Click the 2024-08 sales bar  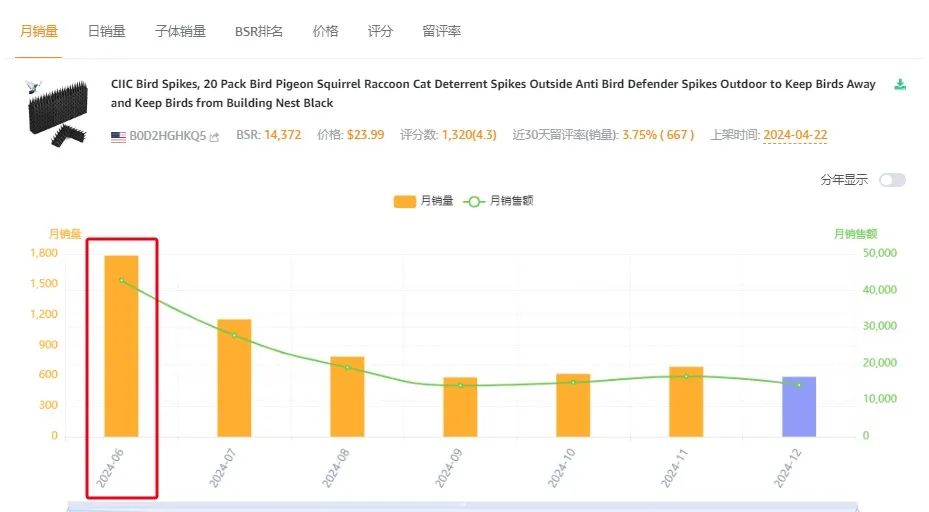[x=347, y=396]
